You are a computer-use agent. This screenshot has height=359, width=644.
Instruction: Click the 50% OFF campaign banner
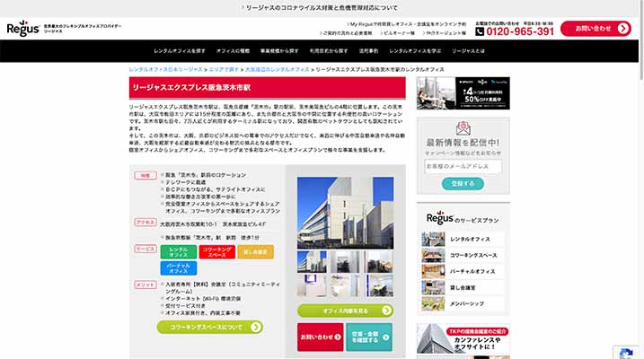pyautogui.click(x=463, y=93)
